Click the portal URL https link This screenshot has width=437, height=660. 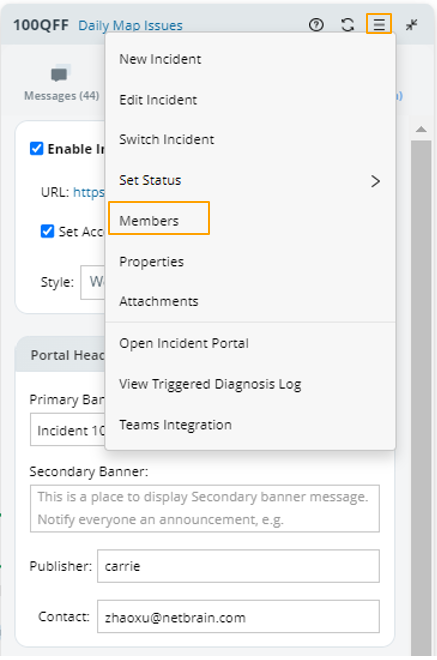[x=89, y=192]
